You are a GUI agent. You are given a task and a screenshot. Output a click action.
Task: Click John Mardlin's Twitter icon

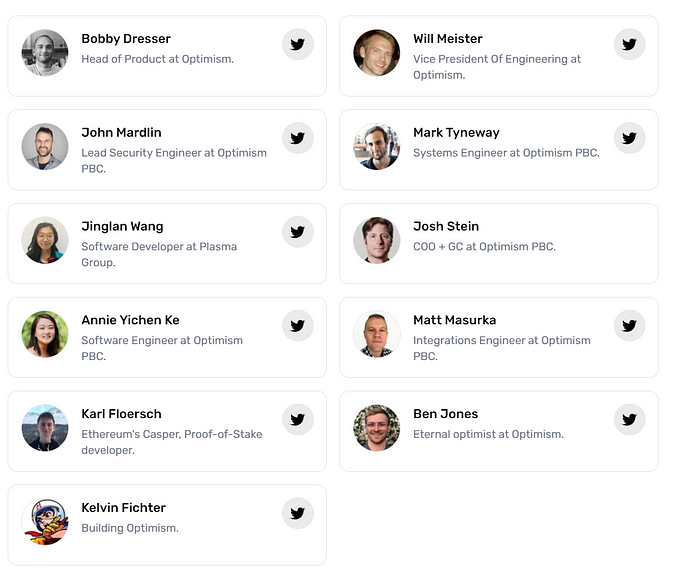pyautogui.click(x=297, y=138)
